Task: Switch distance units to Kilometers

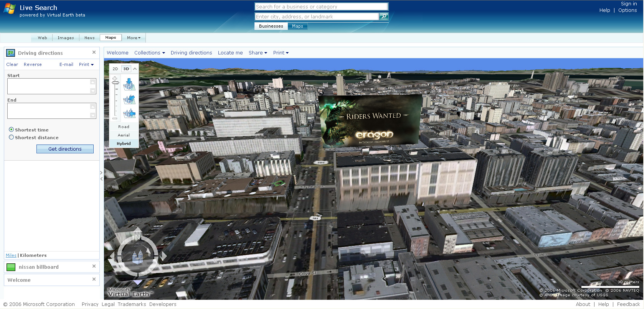Action: coord(33,255)
